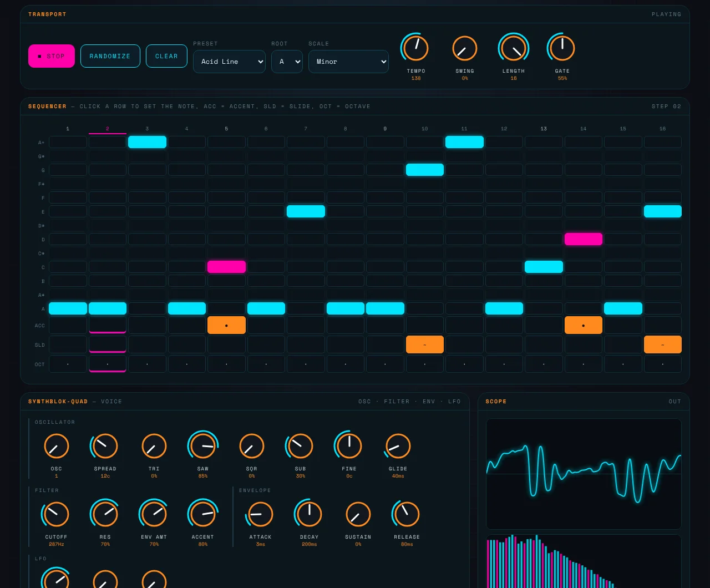The image size is (710, 588).
Task: Click the SAW oscillator knob
Action: pyautogui.click(x=203, y=446)
